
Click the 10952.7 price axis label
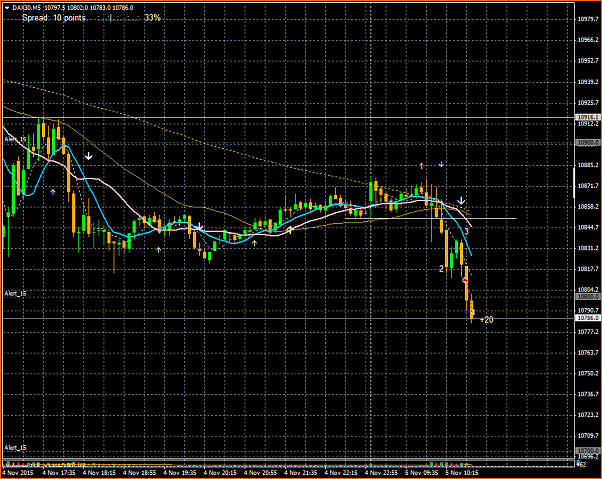(588, 61)
